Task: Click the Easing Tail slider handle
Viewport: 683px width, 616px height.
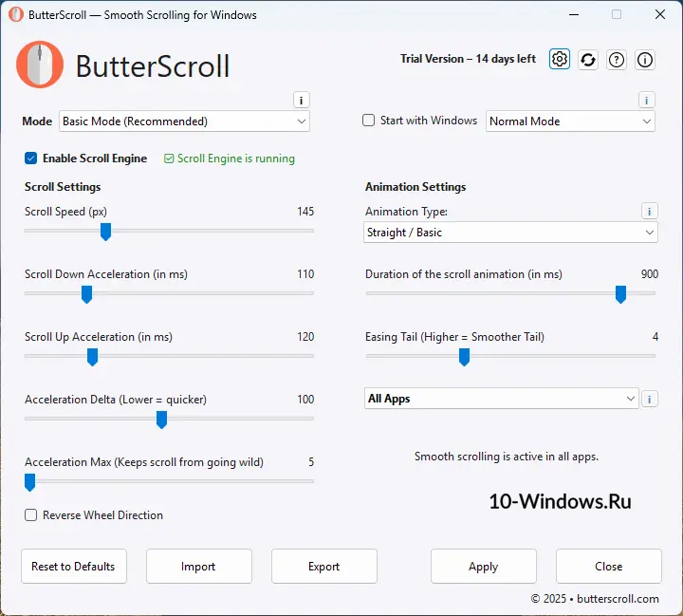Action: 464,357
